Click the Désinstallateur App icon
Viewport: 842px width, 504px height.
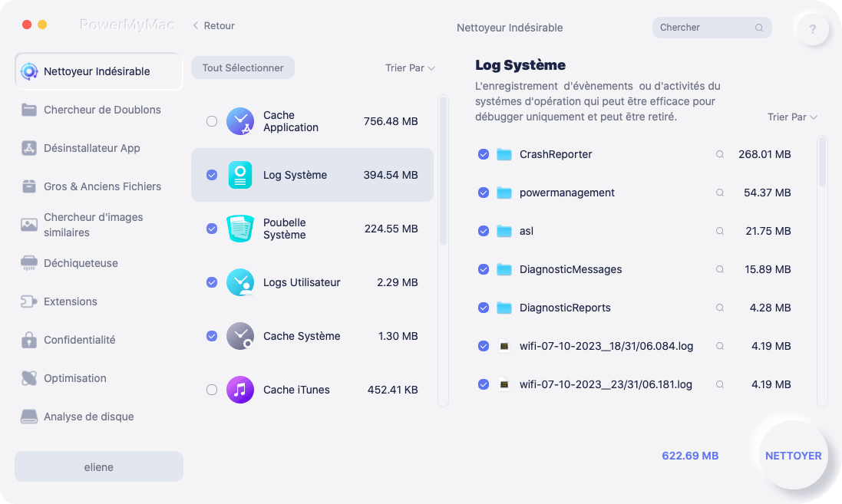29,148
